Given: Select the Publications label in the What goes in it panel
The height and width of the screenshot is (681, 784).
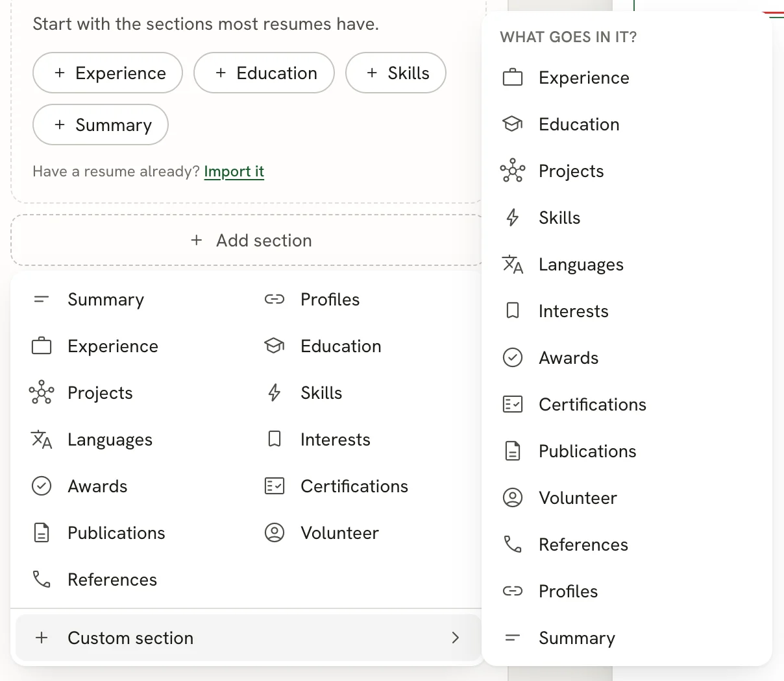Looking at the screenshot, I should 587,451.
